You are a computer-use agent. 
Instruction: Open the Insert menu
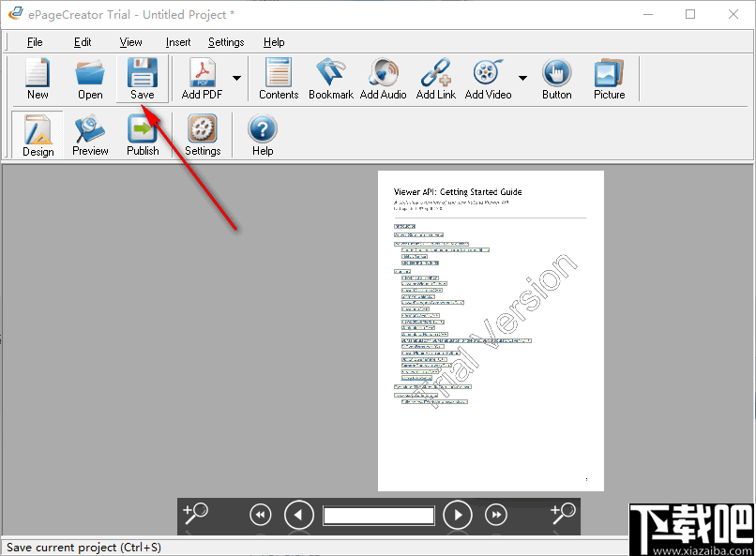click(178, 42)
